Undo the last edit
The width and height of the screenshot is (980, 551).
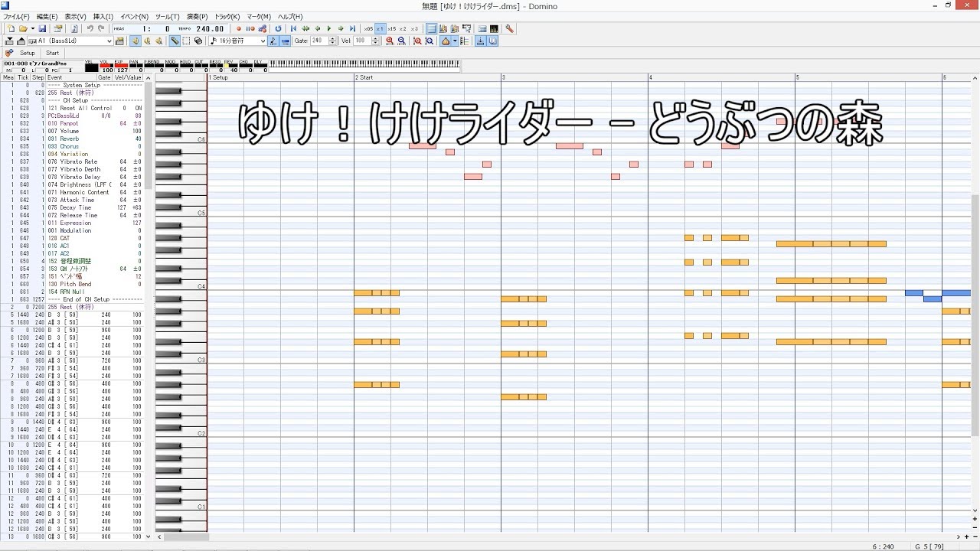tap(90, 28)
